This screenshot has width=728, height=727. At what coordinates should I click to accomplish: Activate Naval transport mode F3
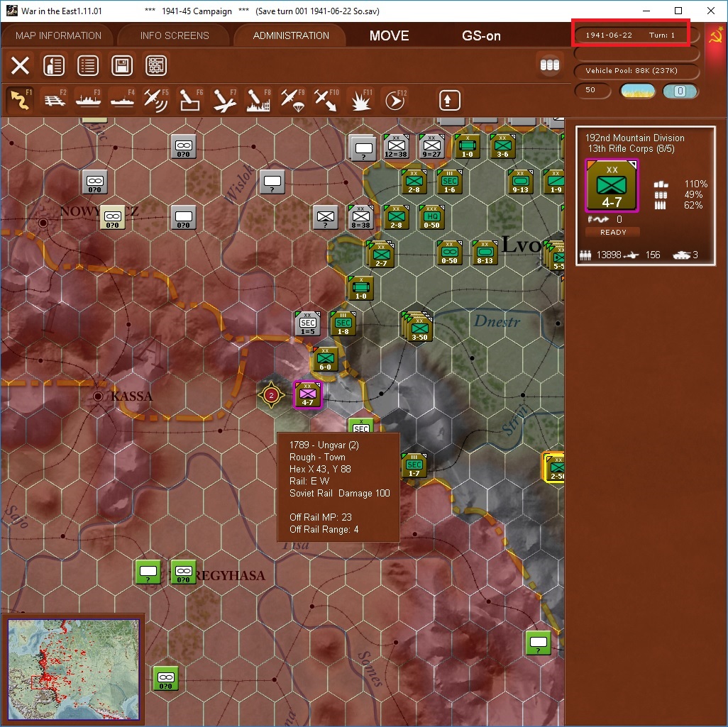point(88,100)
